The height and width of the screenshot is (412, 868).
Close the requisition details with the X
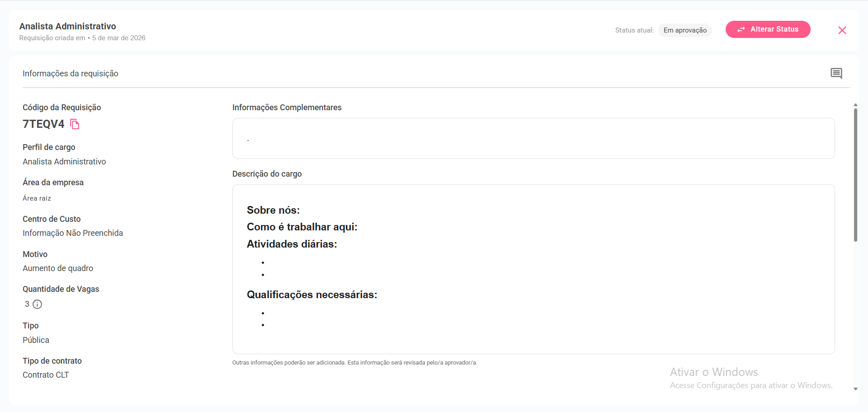842,30
